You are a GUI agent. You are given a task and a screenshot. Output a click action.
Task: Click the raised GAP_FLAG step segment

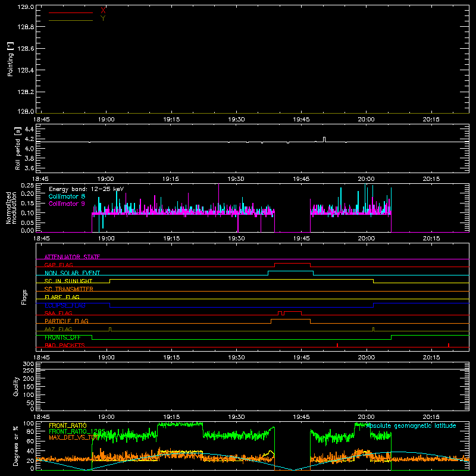tap(292, 264)
